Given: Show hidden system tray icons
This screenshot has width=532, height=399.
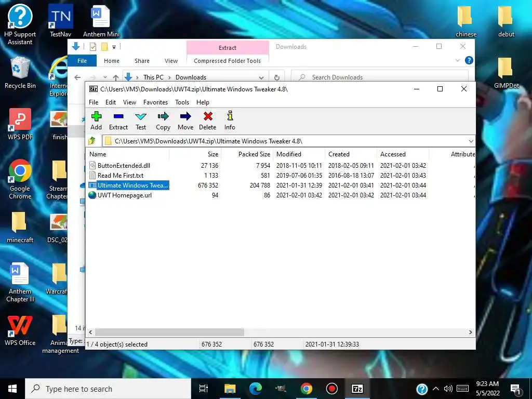Looking at the screenshot, I should [x=436, y=389].
